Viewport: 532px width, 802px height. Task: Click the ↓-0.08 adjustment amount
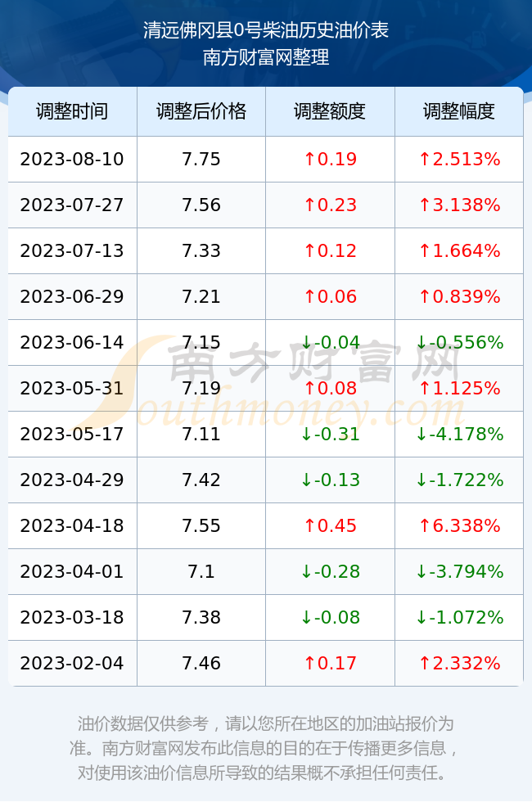pyautogui.click(x=330, y=617)
